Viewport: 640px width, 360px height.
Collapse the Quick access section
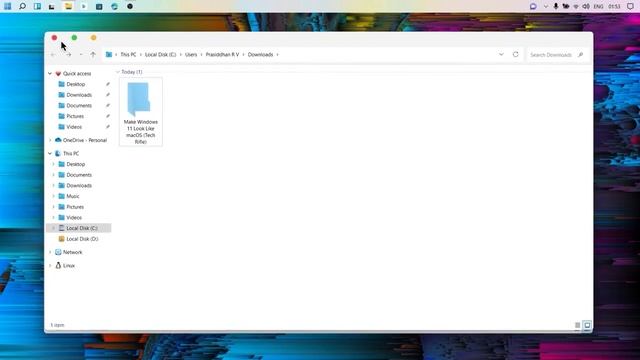[x=50, y=73]
